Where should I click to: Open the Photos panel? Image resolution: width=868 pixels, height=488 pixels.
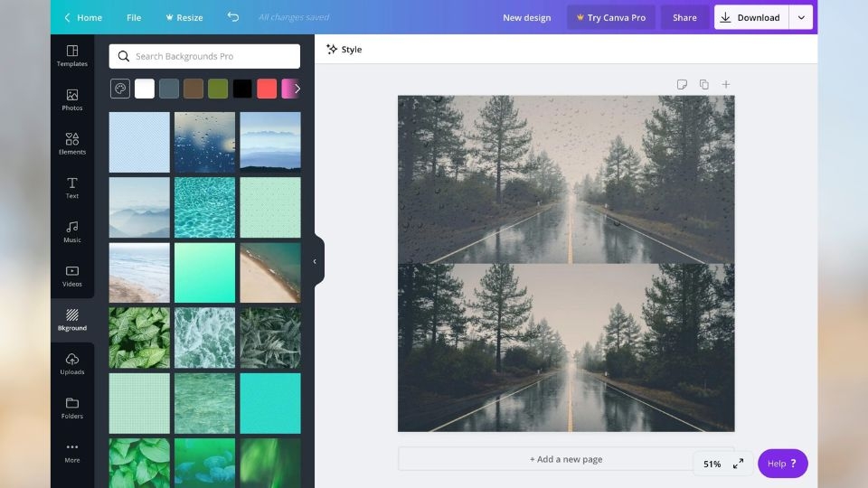click(72, 100)
